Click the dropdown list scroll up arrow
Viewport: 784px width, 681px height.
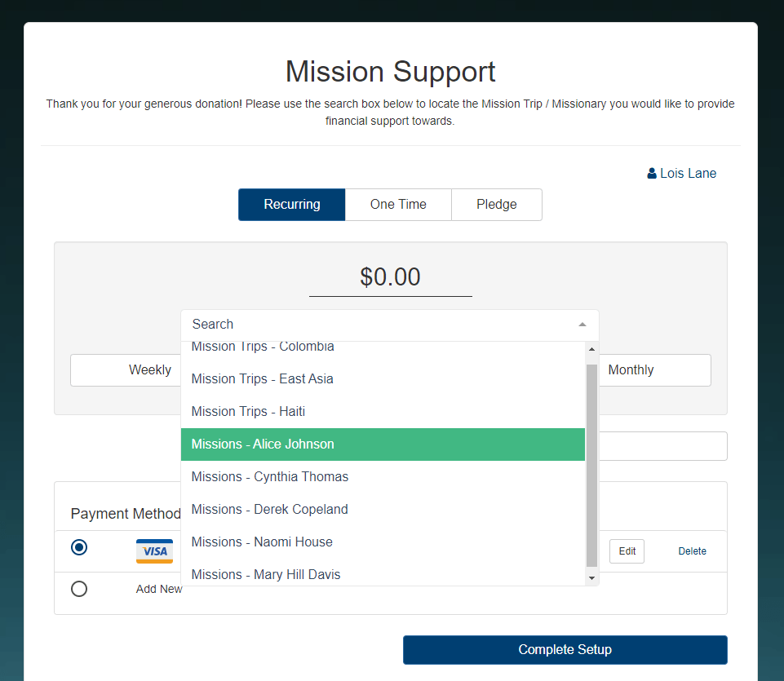[x=591, y=349]
